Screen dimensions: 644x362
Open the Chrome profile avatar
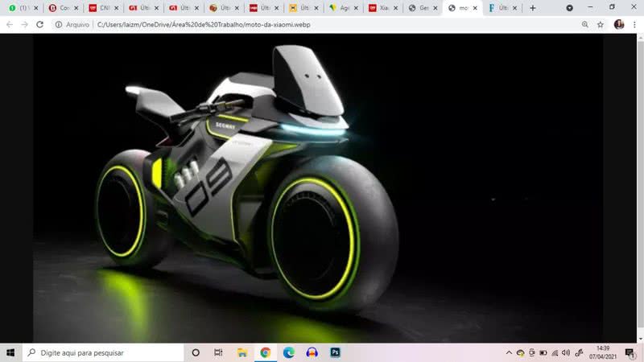[x=619, y=25]
